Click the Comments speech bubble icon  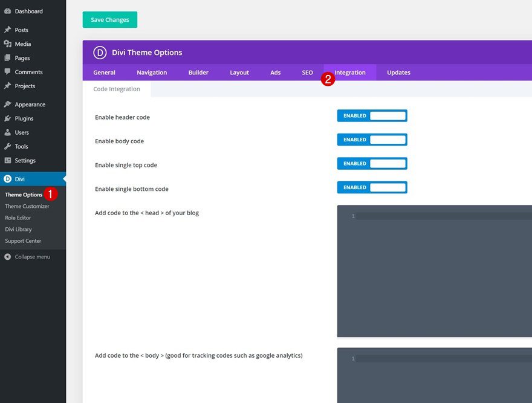(x=7, y=72)
